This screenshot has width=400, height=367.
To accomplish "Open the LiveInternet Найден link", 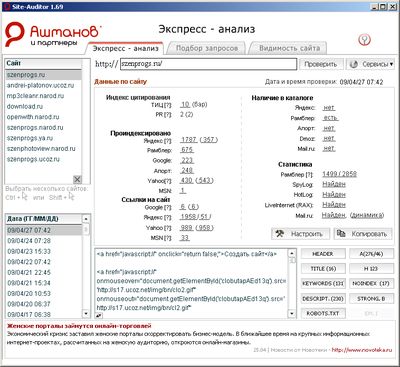I will coord(334,204).
